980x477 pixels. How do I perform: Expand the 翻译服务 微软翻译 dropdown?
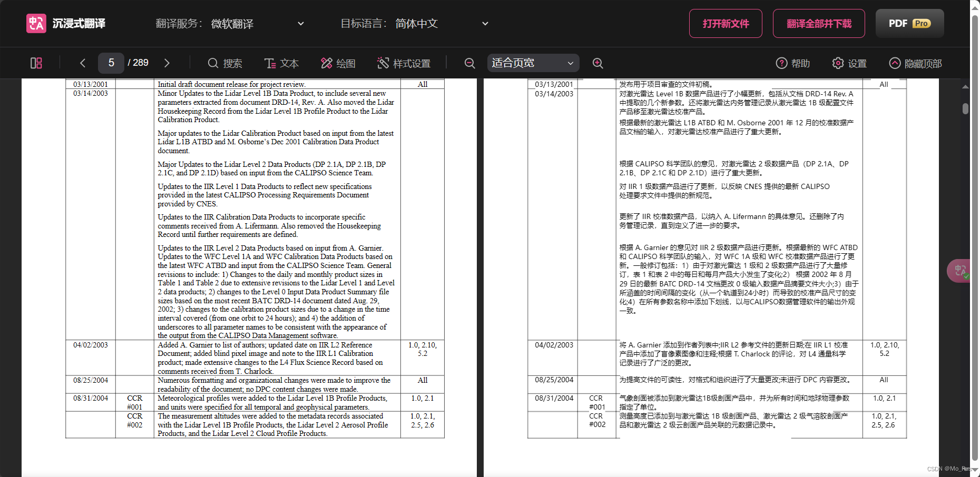click(x=258, y=24)
